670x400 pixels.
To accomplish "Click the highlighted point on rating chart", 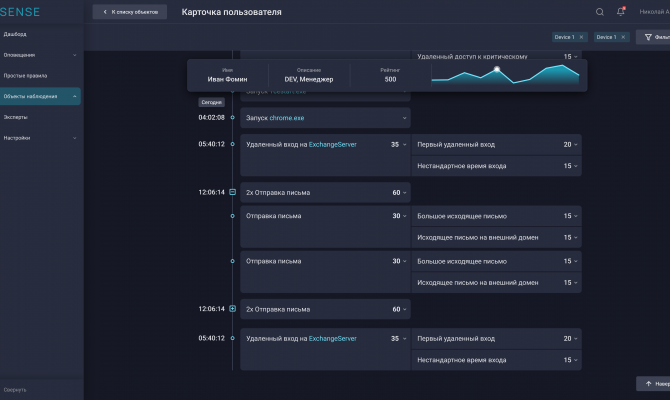I will pyautogui.click(x=497, y=71).
